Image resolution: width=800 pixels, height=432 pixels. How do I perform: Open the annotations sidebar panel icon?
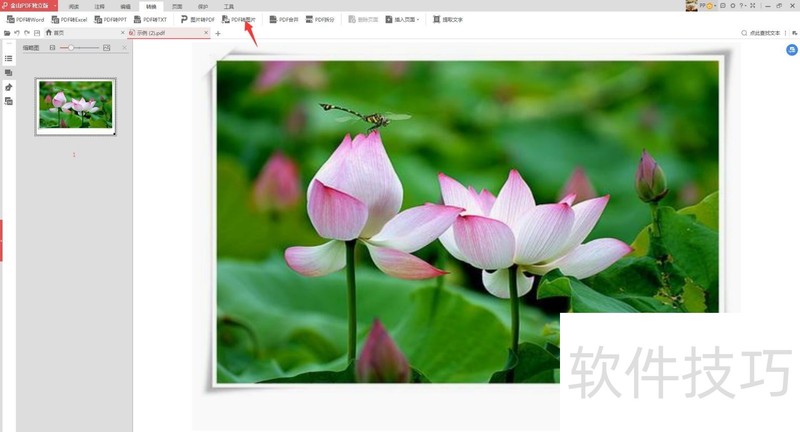pyautogui.click(x=9, y=87)
